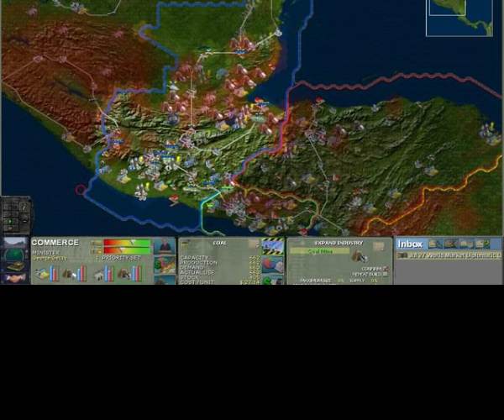The width and height of the screenshot is (504, 420).
Task: Click the second Inbox filter mail icon
Action: [x=451, y=244]
